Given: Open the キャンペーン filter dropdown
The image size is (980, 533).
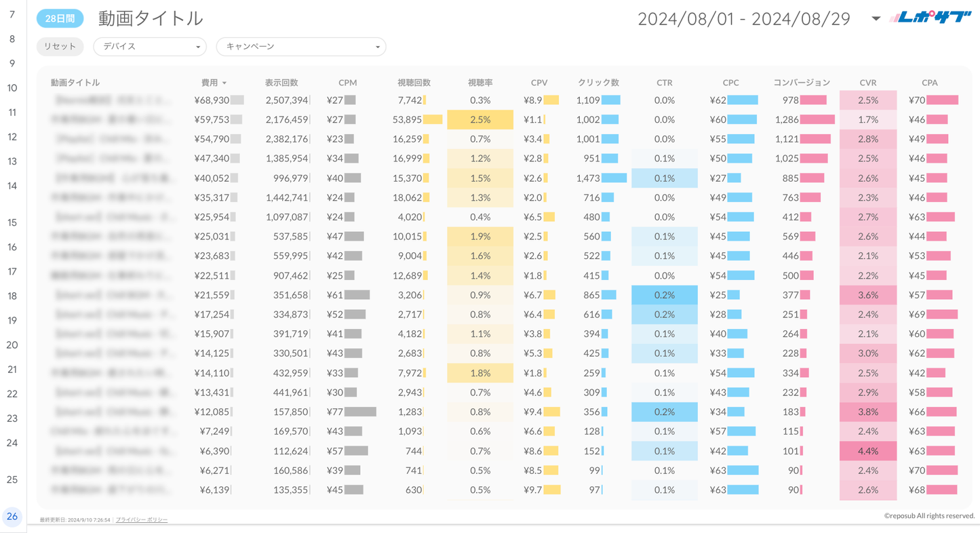Looking at the screenshot, I should point(301,47).
